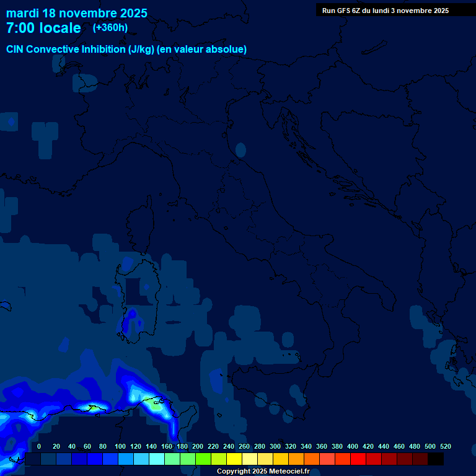The height and width of the screenshot is (476, 476).
Task: Click the +360h forecast offset label
Action: click(x=112, y=28)
